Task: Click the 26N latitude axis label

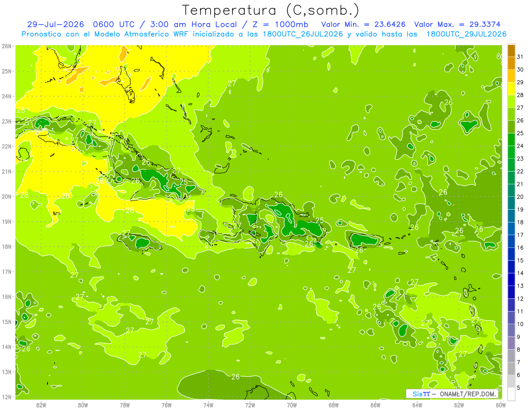Action: (6, 46)
